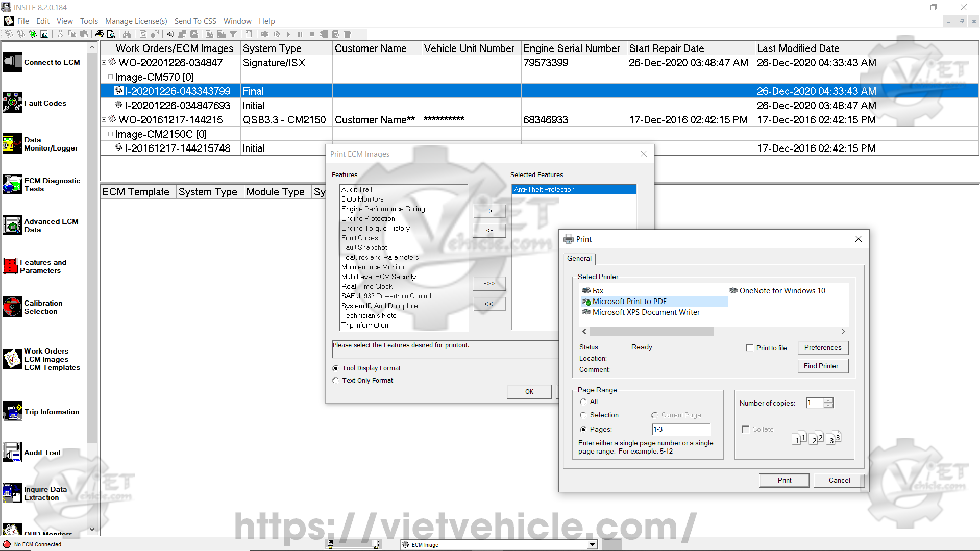Open the ECM Image dropdown in the status bar
The image size is (980, 551).
coord(592,544)
